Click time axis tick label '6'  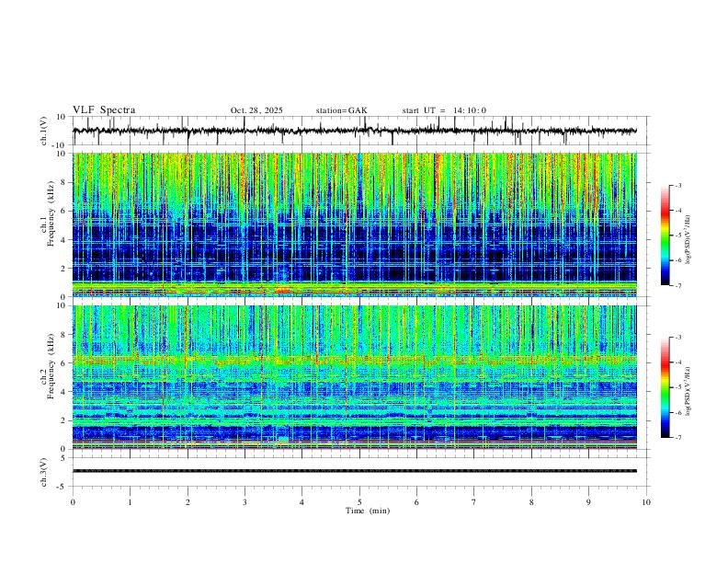click(x=417, y=502)
